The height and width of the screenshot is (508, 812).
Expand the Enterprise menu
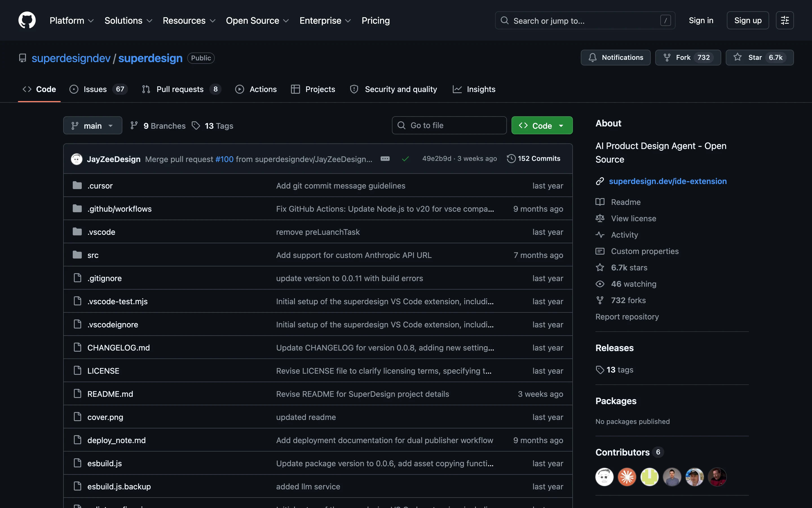pyautogui.click(x=325, y=21)
